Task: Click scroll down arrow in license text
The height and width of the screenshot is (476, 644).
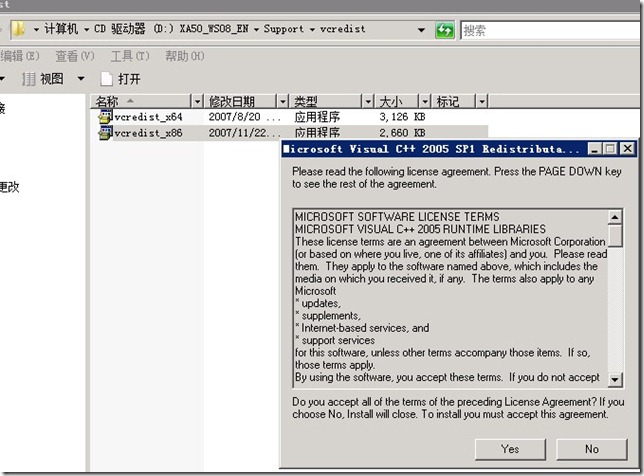Action: [615, 379]
